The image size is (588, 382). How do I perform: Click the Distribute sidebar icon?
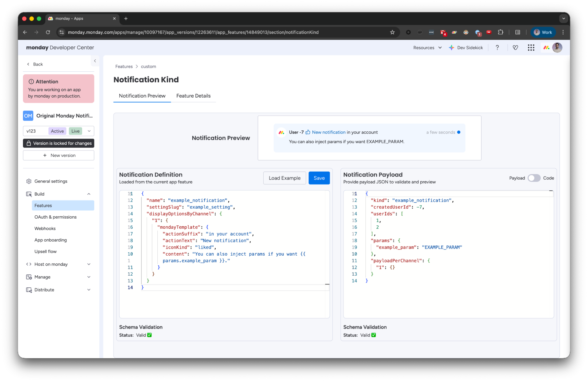29,290
